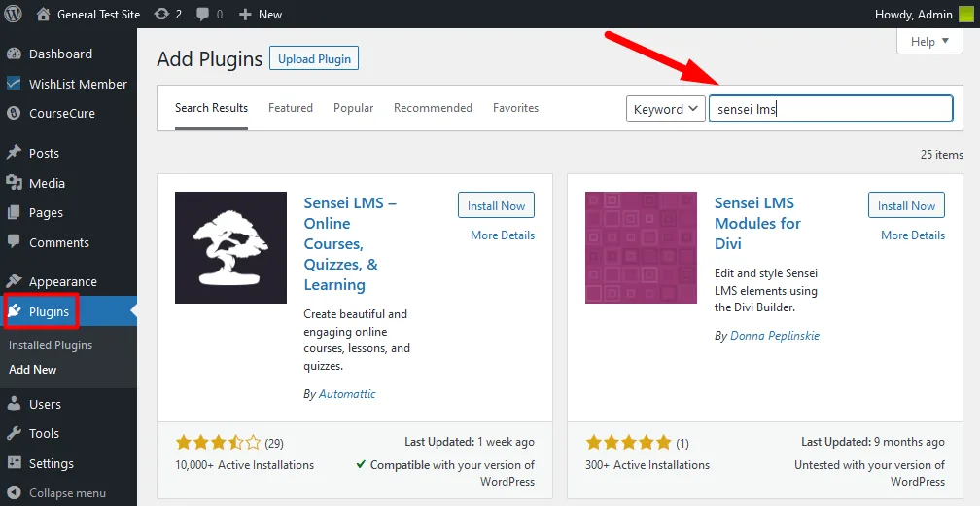Image resolution: width=980 pixels, height=506 pixels.
Task: Expand the Help dropdown
Action: point(929,41)
